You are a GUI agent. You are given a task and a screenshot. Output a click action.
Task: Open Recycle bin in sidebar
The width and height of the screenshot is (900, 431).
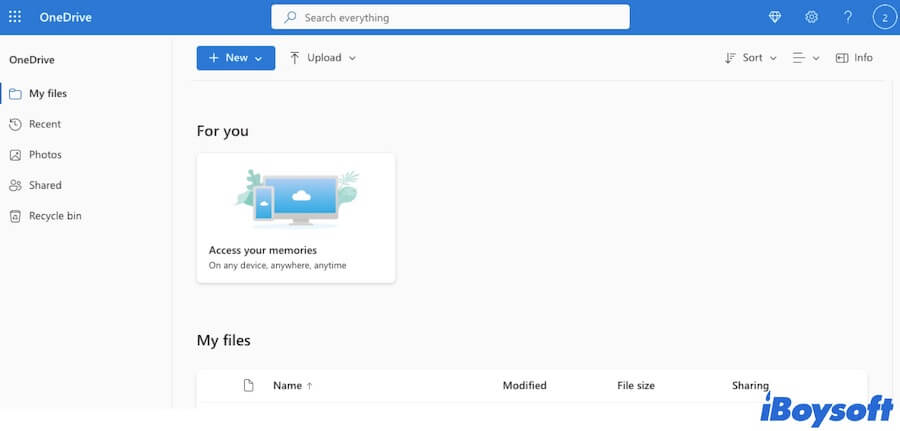point(54,216)
